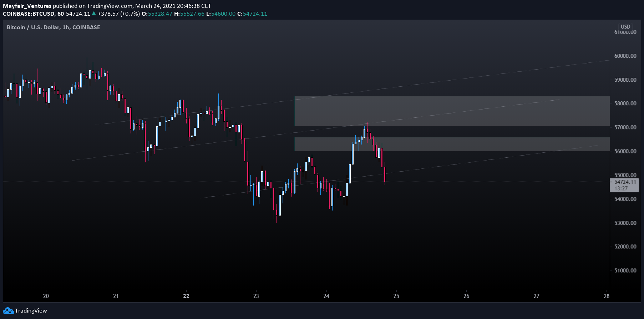Click the green up-arrow change indicator

[94, 14]
